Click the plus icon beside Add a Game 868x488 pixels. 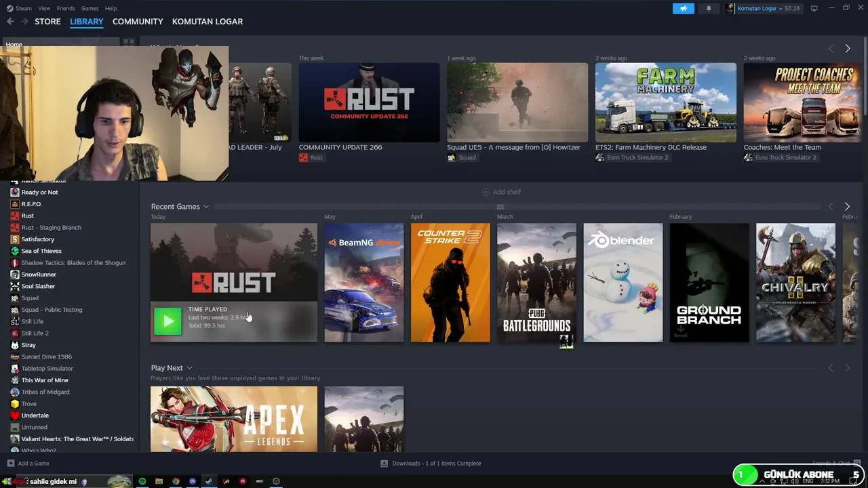[x=10, y=464]
